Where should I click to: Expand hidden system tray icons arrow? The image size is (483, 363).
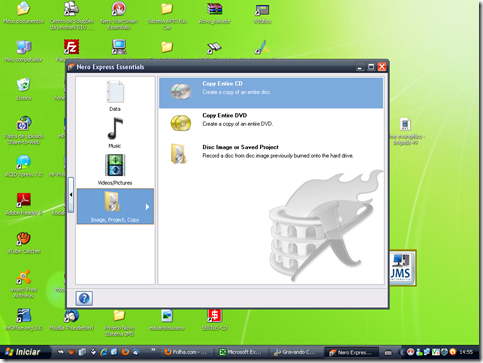coord(402,352)
